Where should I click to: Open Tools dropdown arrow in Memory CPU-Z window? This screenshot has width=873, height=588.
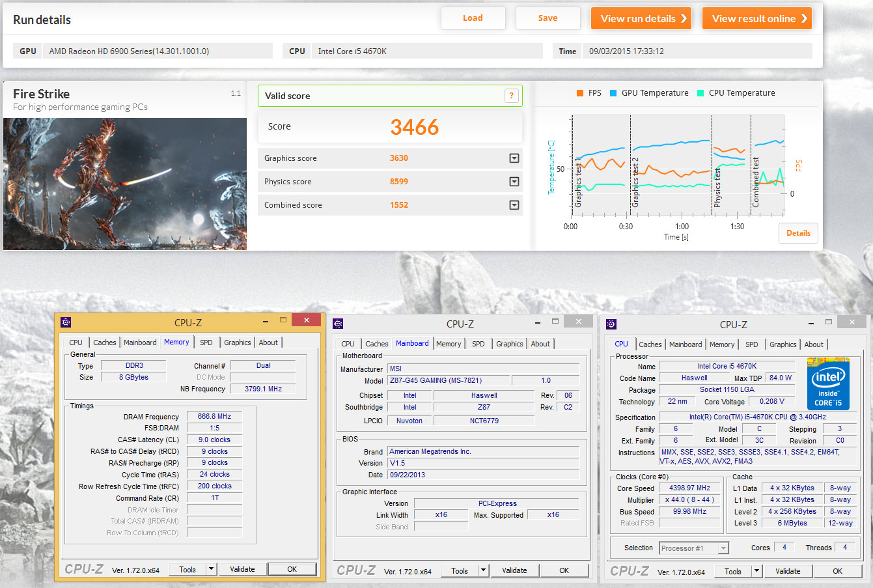[211, 569]
